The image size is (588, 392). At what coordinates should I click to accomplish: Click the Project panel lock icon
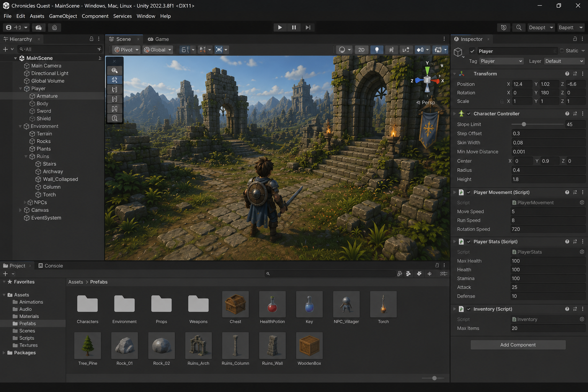tap(437, 265)
